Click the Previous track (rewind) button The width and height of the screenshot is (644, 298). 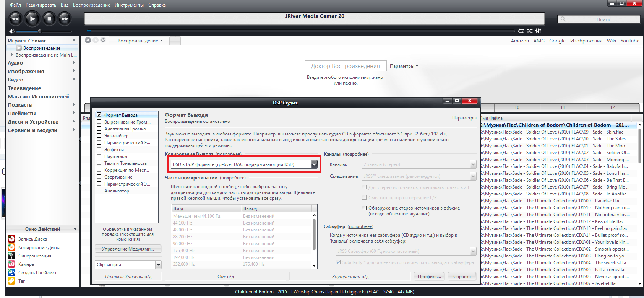[x=15, y=18]
